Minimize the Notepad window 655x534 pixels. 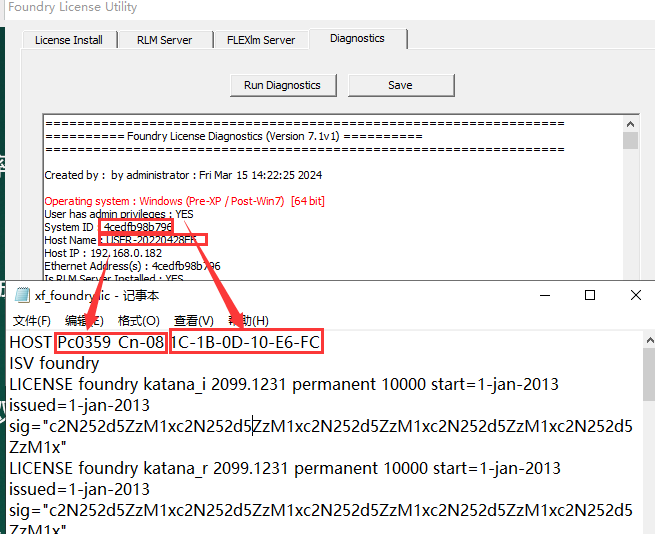[x=545, y=295]
